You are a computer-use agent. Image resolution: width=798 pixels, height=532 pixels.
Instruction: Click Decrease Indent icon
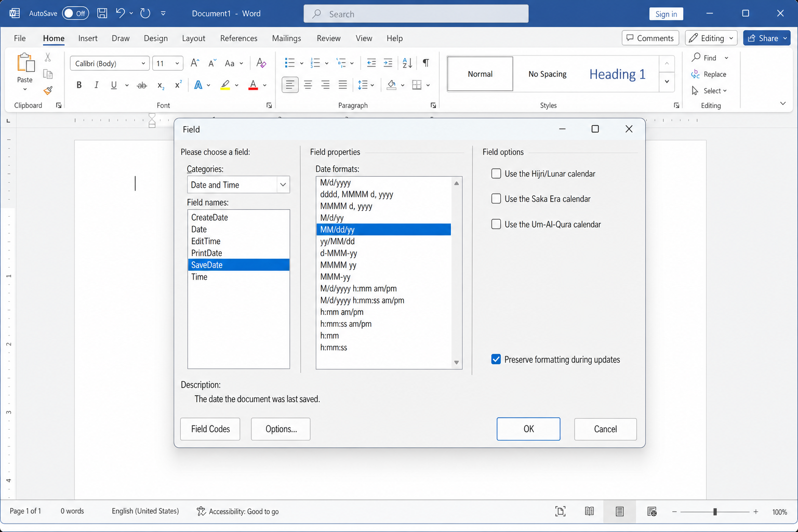tap(371, 63)
